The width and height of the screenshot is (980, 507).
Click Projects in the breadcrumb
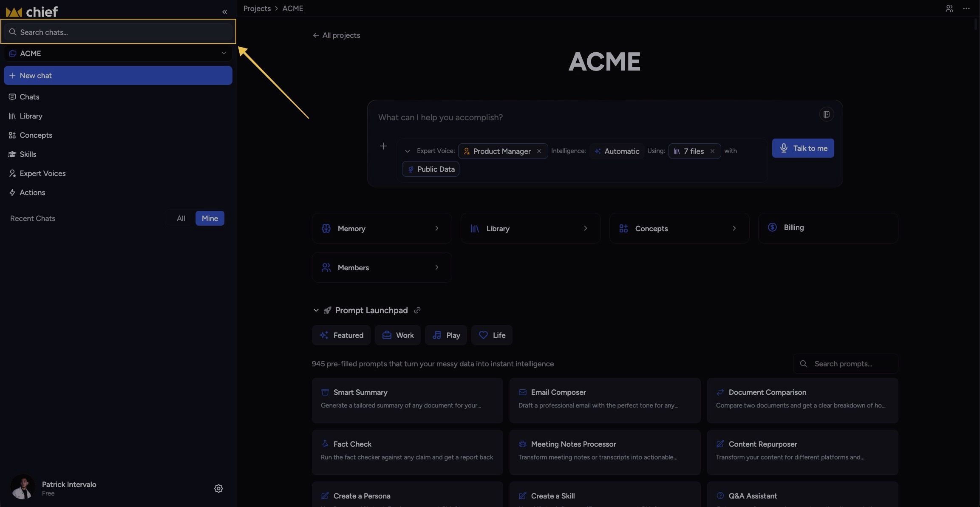click(257, 8)
